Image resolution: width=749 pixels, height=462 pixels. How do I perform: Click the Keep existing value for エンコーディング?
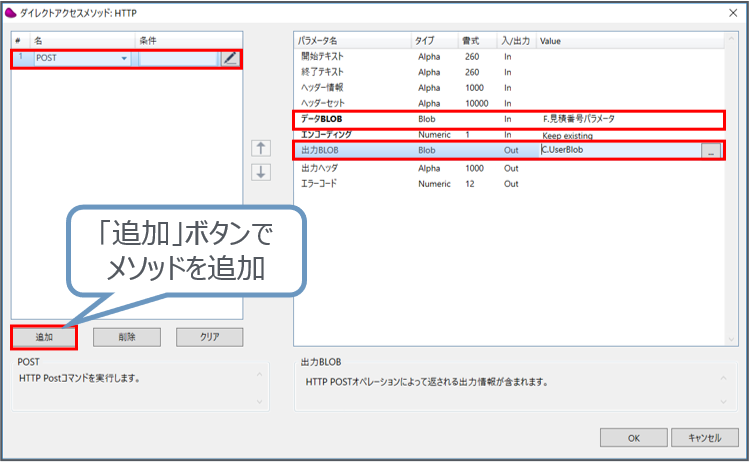pos(568,135)
